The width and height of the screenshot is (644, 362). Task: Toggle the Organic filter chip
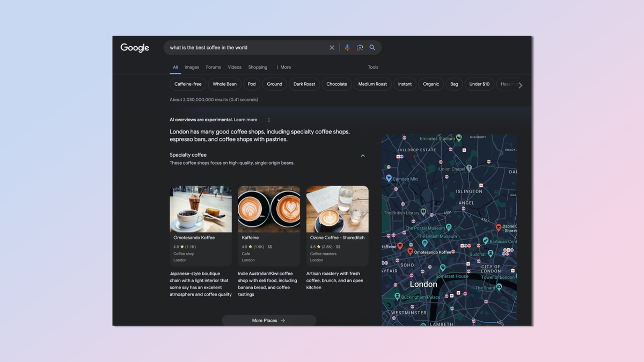tap(430, 84)
